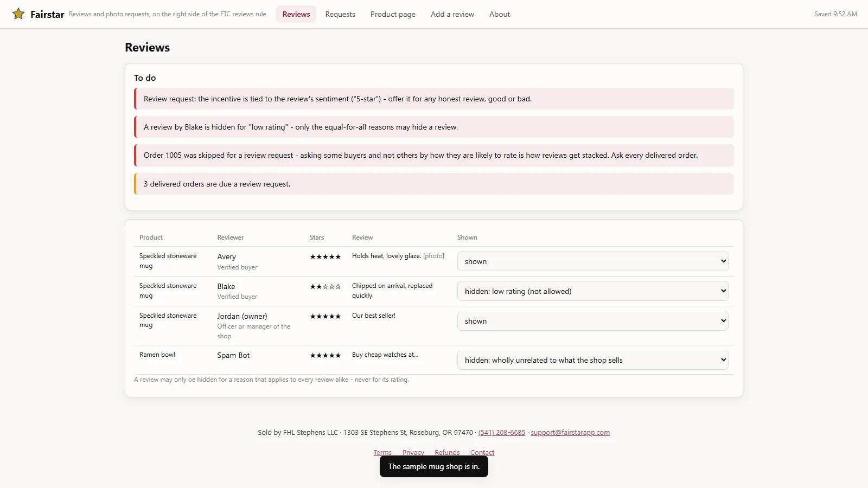This screenshot has height=488, width=868.
Task: Click the five-star rating on Avery's review
Action: (325, 256)
